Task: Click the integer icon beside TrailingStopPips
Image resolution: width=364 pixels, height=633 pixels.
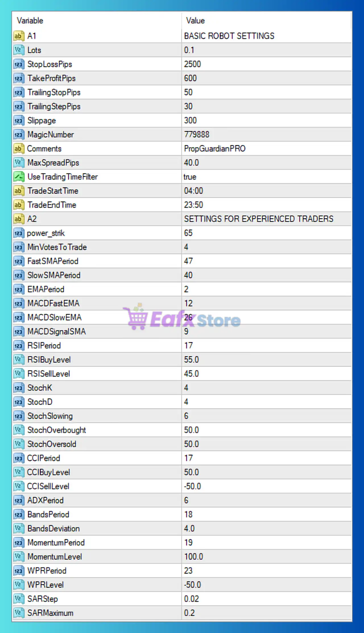Action: (x=18, y=92)
